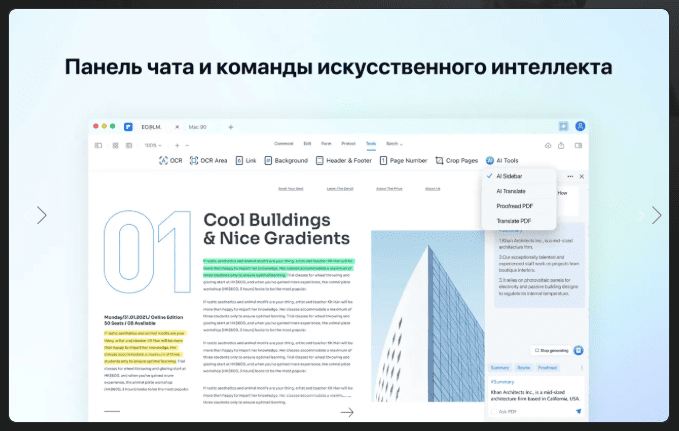Activate the Crop Pages tool
This screenshot has width=679, height=431.
pyautogui.click(x=456, y=161)
